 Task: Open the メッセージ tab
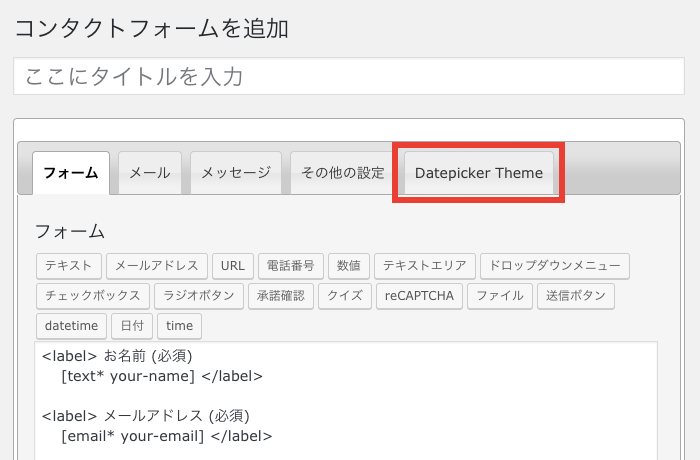(236, 173)
